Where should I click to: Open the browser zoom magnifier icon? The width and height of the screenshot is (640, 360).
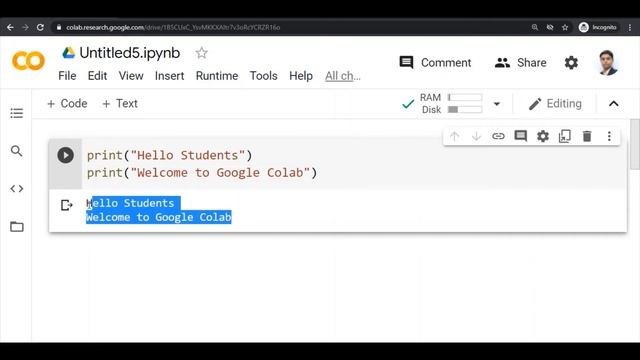[535, 27]
